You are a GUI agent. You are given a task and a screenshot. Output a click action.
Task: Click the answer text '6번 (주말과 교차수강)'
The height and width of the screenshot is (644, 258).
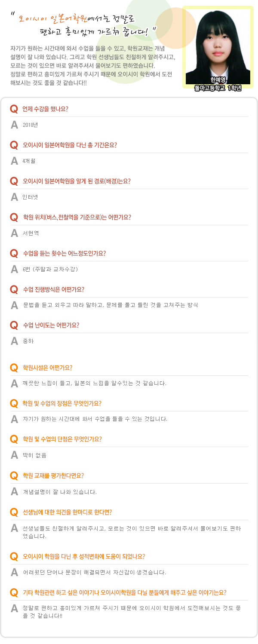50,269
